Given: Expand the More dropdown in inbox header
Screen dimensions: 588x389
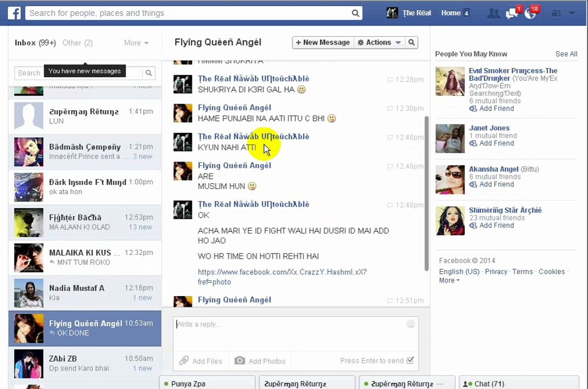Looking at the screenshot, I should click(136, 43).
